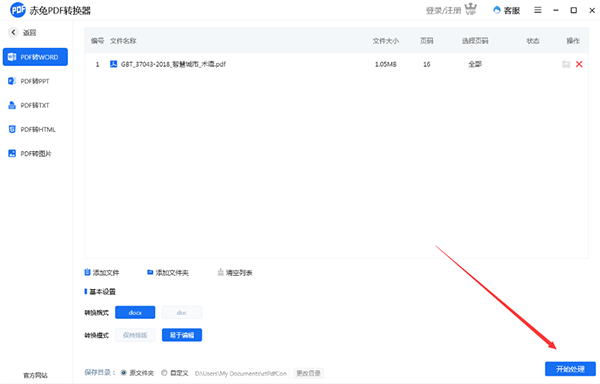Go back with the 返回 arrow icon

(x=13, y=33)
